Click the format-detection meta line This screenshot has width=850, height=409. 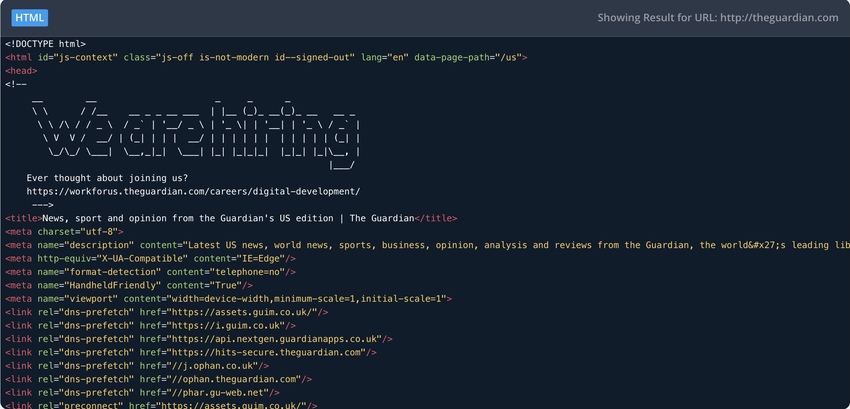(x=151, y=272)
